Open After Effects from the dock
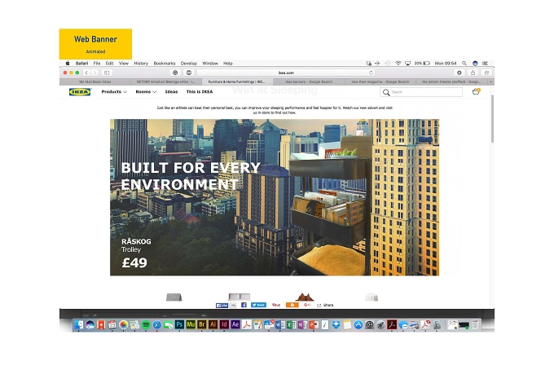This screenshot has height=392, width=554. click(x=235, y=324)
